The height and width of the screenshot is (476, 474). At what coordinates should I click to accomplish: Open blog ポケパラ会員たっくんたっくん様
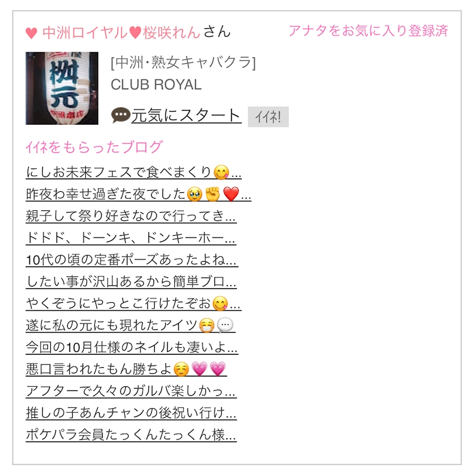click(131, 434)
